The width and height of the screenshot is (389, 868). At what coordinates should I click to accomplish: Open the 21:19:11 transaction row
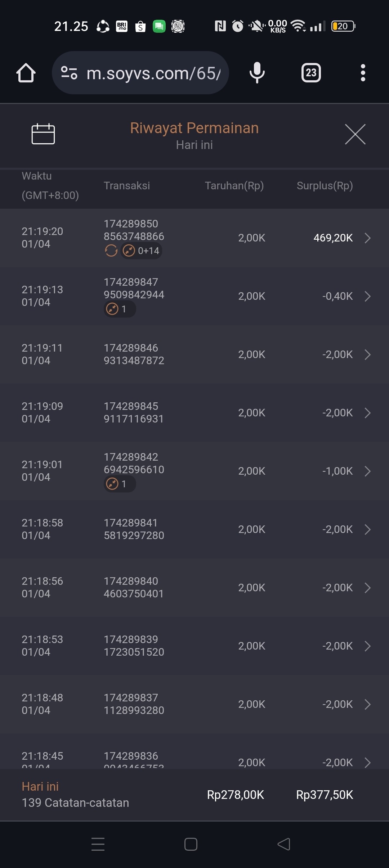click(194, 354)
